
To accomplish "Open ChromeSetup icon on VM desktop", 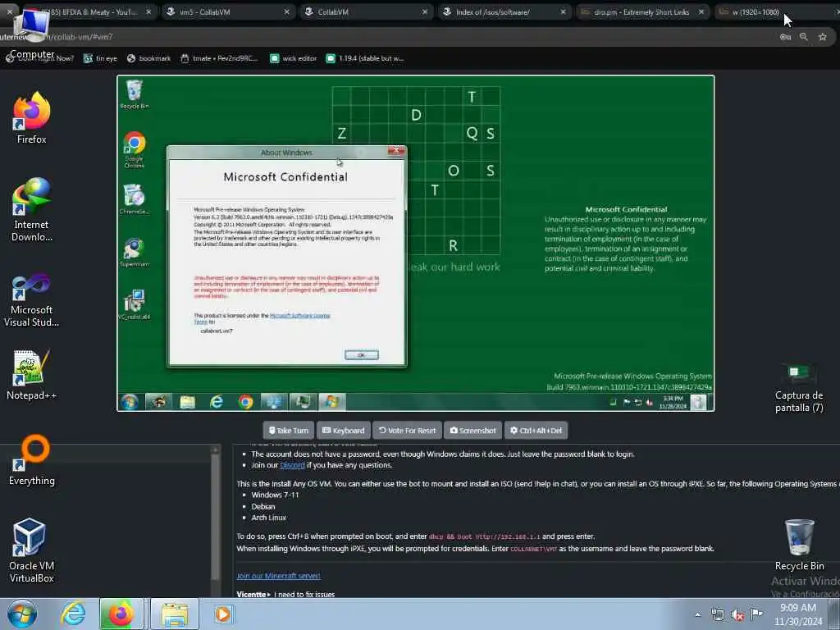I will pyautogui.click(x=134, y=199).
